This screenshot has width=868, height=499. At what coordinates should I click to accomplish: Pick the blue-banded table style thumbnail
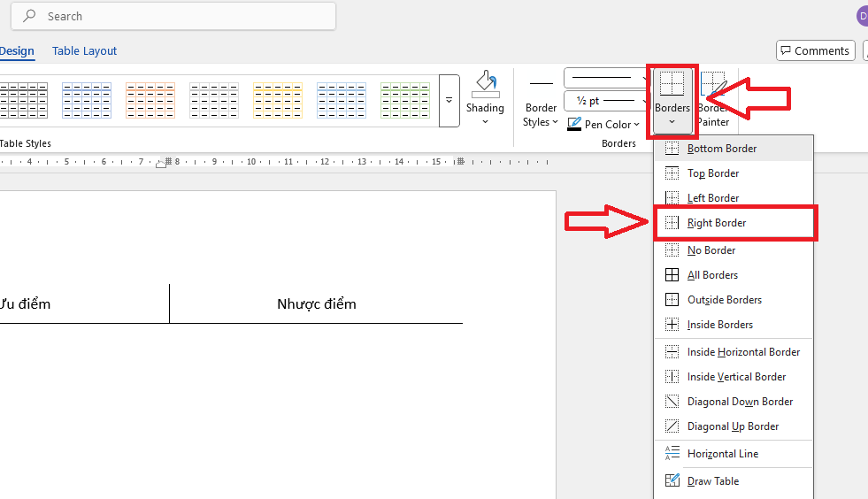click(x=87, y=100)
